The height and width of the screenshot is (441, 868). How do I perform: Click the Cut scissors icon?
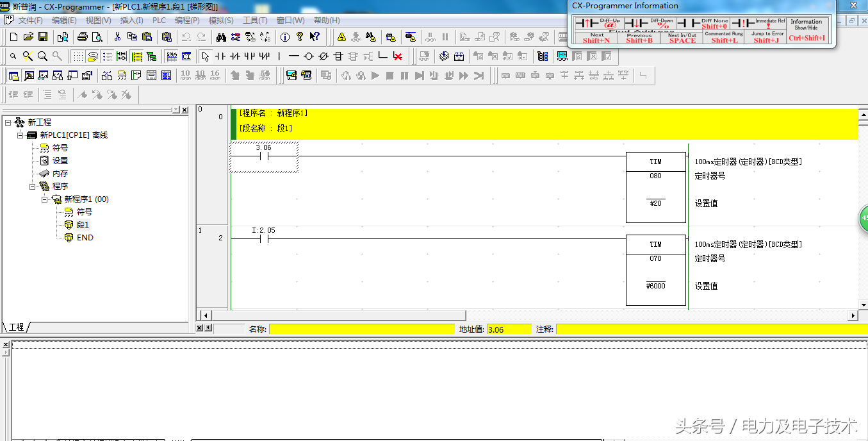(x=117, y=37)
